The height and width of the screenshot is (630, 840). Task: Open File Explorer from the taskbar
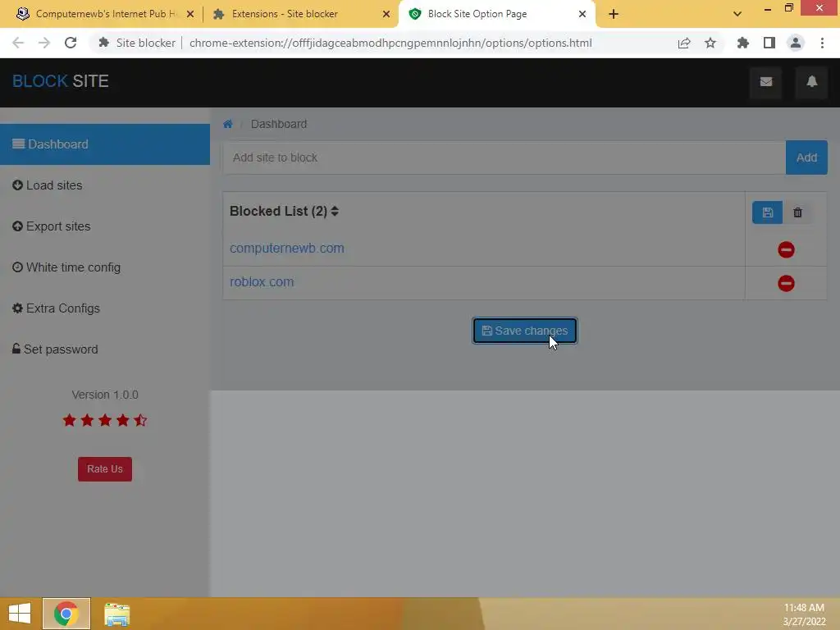[116, 614]
